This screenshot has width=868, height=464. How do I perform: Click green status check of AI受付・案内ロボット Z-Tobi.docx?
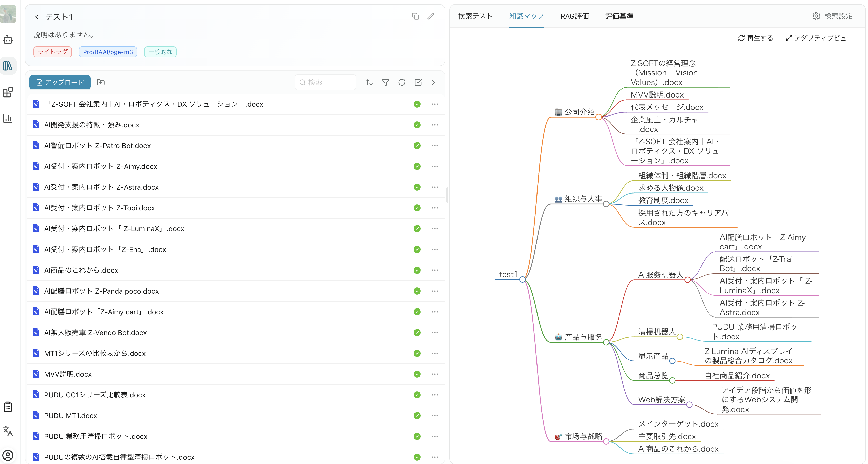[417, 208]
